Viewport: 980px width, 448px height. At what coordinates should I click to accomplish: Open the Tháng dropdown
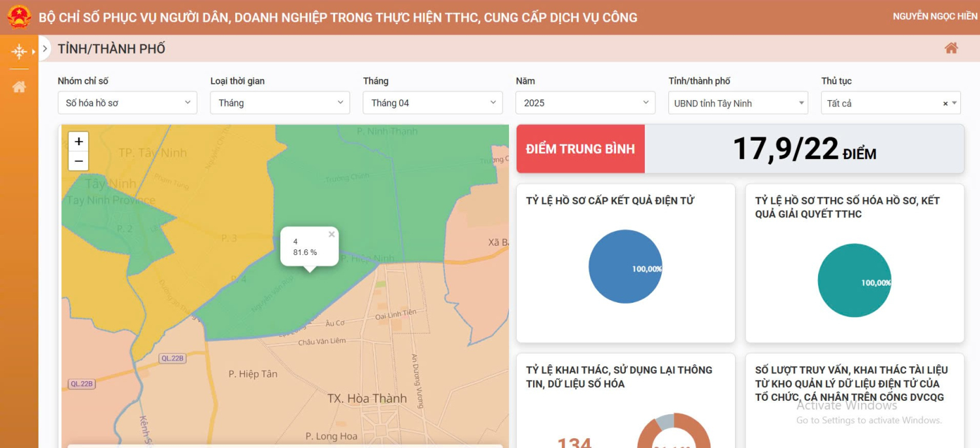433,103
